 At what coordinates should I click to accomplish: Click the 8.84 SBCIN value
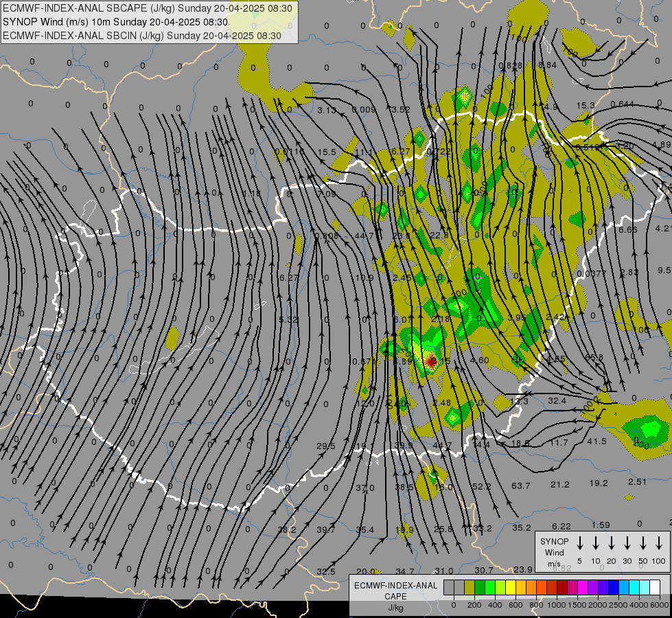547,65
